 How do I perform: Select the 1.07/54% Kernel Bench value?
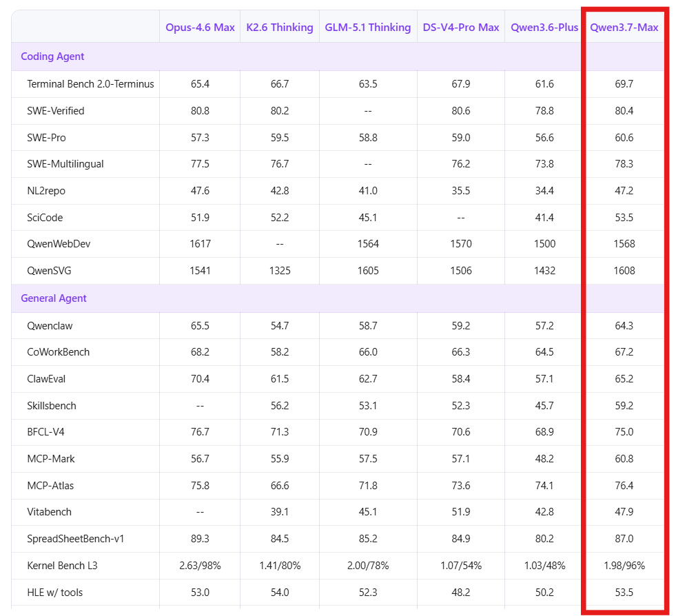click(x=461, y=565)
